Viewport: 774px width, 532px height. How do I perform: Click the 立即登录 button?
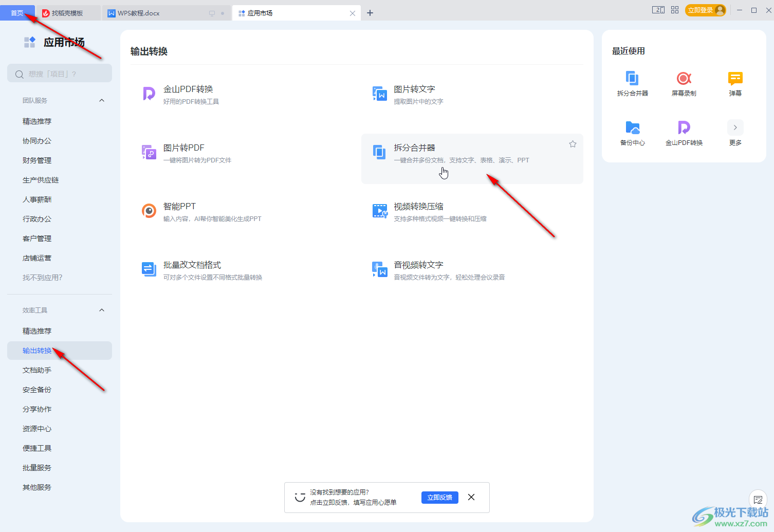tap(705, 10)
